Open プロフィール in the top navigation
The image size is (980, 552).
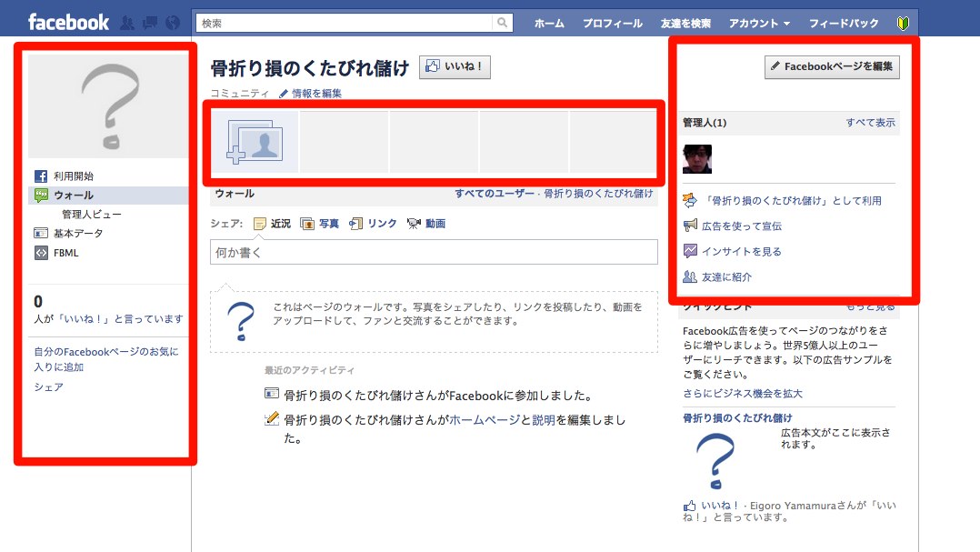click(612, 23)
